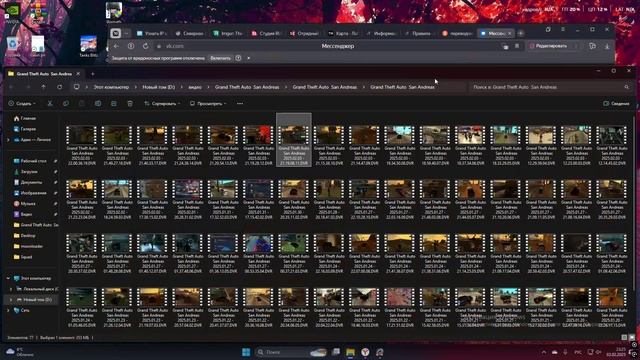Switch to large thumbnails view in status bar
640x360 pixels.
[x=632, y=338]
